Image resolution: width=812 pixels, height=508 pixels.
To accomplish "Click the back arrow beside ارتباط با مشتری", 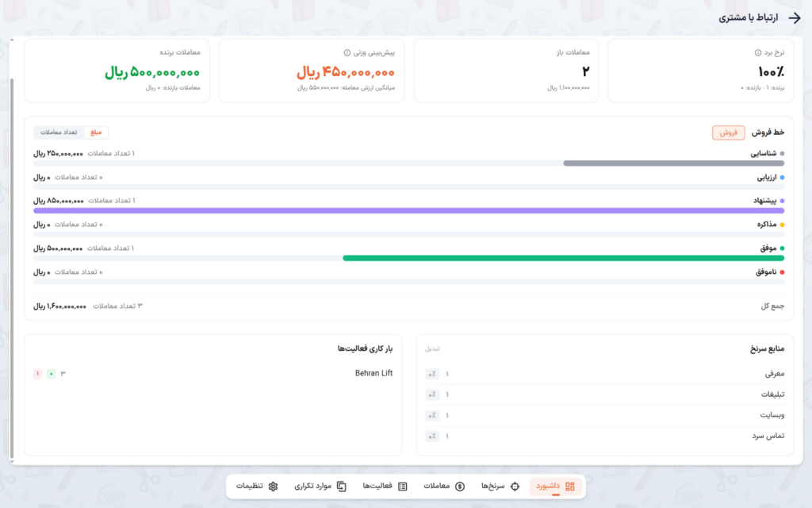I will pos(795,18).
